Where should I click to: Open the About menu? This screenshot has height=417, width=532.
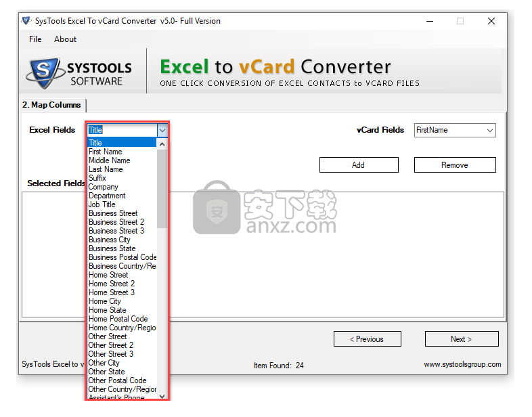[65, 39]
